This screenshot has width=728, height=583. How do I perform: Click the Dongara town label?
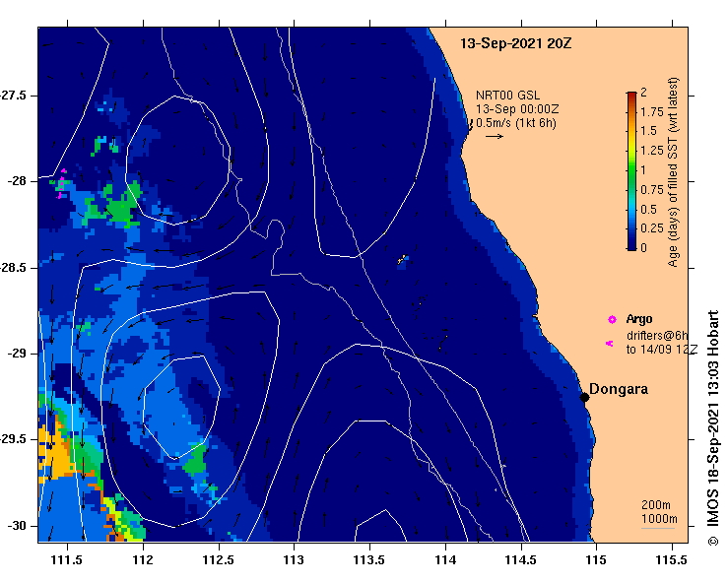tap(619, 389)
